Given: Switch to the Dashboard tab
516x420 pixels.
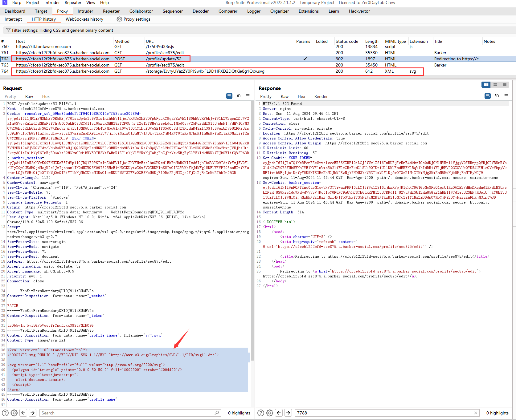Looking at the screenshot, I should pos(15,11).
